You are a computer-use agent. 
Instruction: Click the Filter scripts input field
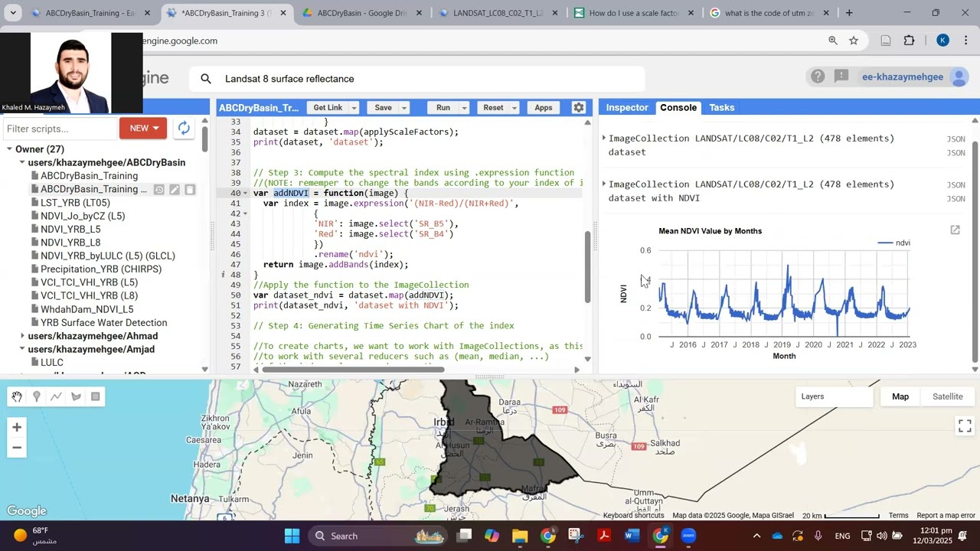pyautogui.click(x=60, y=129)
